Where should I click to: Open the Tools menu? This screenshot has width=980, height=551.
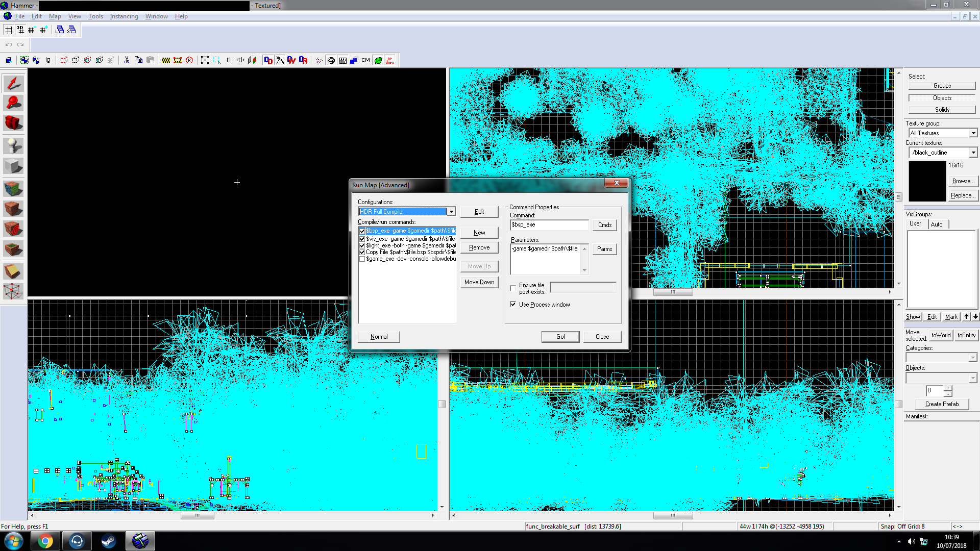[95, 16]
